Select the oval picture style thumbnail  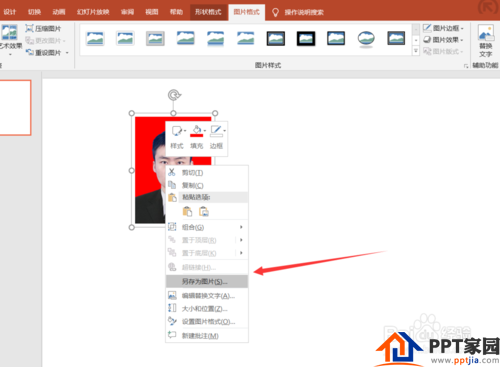[366, 39]
